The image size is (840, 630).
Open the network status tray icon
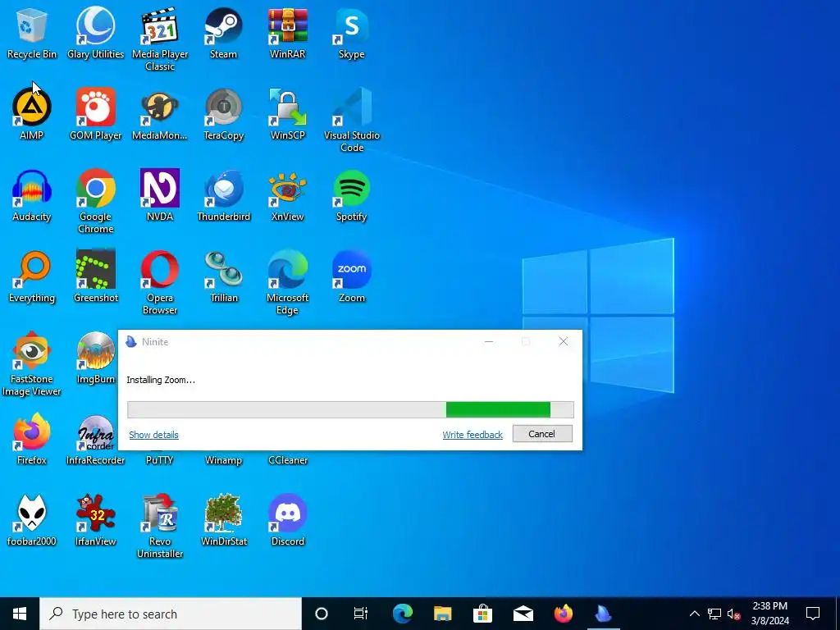714,614
